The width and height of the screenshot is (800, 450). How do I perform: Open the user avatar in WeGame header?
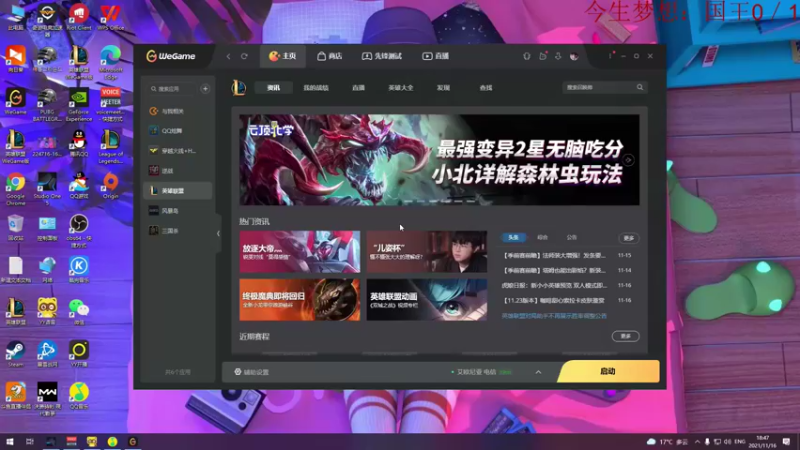pos(574,56)
